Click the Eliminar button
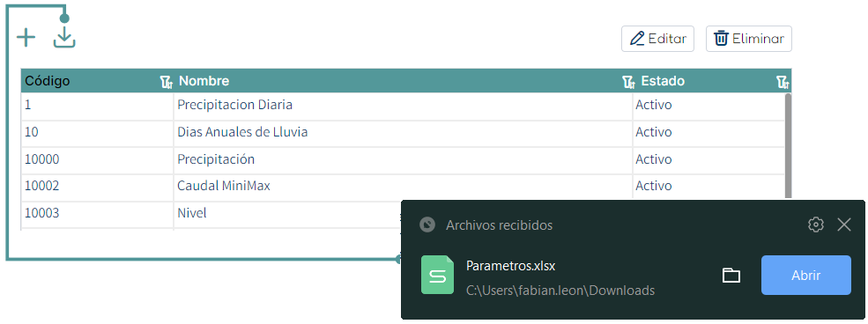Screen dimensions: 868x324 748,39
